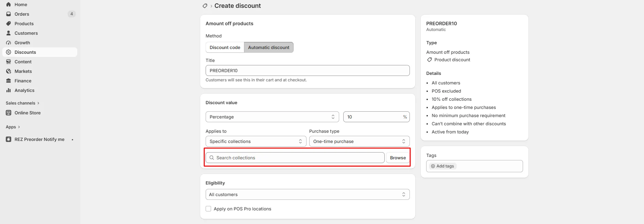The width and height of the screenshot is (644, 224).
Task: Click the discount percentage value field
Action: pos(376,117)
